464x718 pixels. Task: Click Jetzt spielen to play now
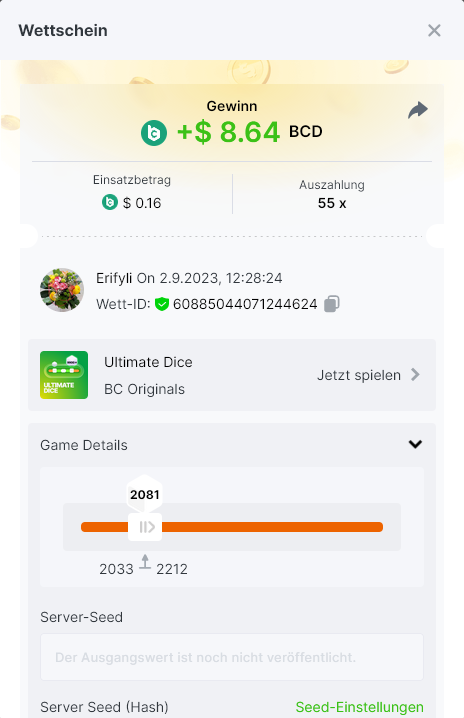[x=359, y=375]
